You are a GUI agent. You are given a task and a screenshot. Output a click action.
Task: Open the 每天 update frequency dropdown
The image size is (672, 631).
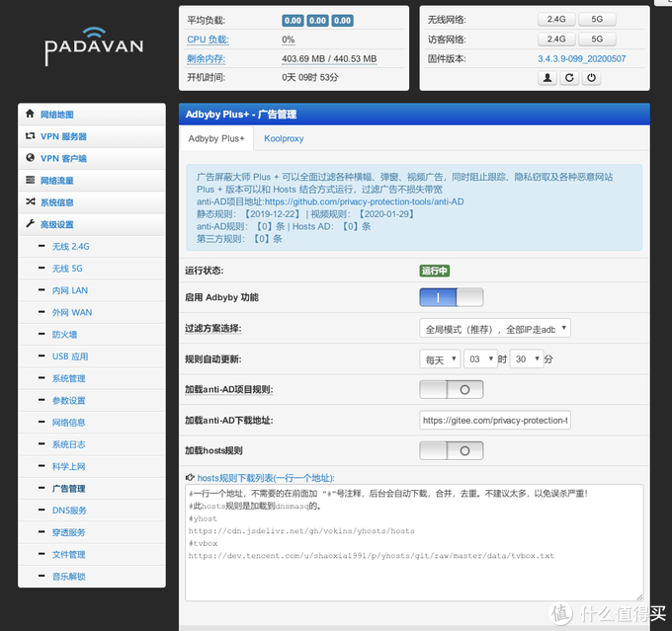440,359
